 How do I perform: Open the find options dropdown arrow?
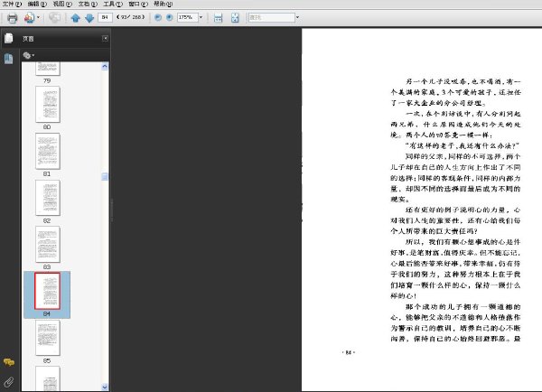tap(297, 17)
